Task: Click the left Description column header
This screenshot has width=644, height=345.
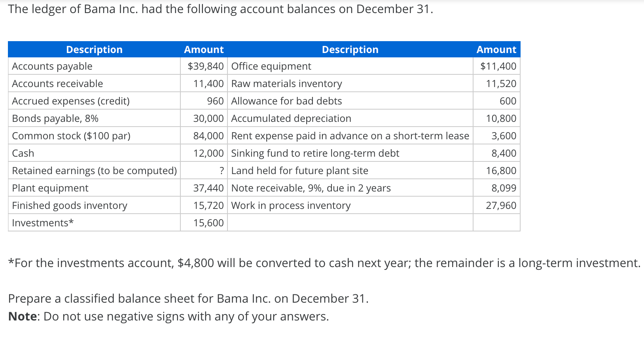Action: [94, 49]
